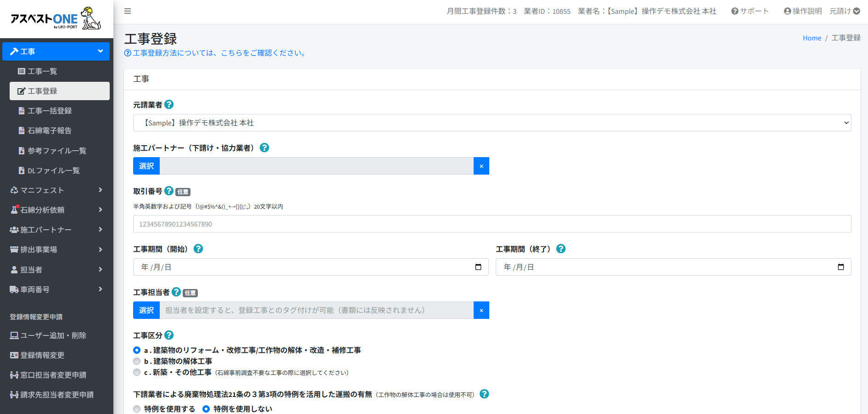868x414 pixels.
Task: Click the hamburger sidebar toggle icon
Action: point(128,11)
